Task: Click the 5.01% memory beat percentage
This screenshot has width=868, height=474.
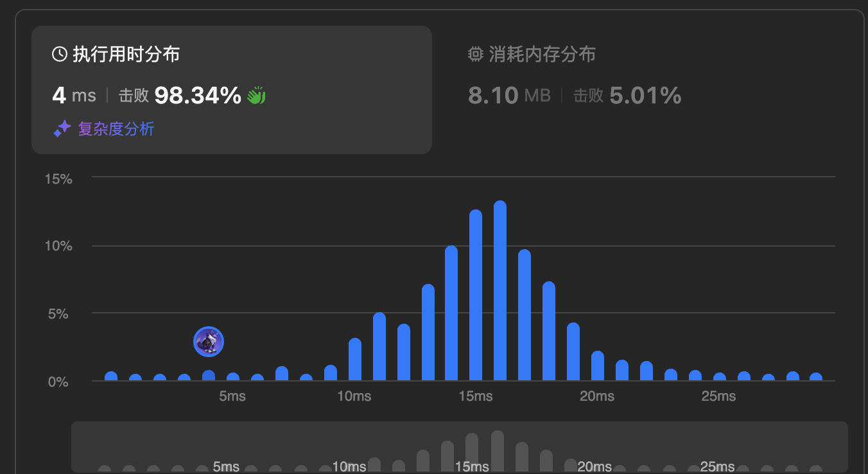Action: (x=645, y=96)
